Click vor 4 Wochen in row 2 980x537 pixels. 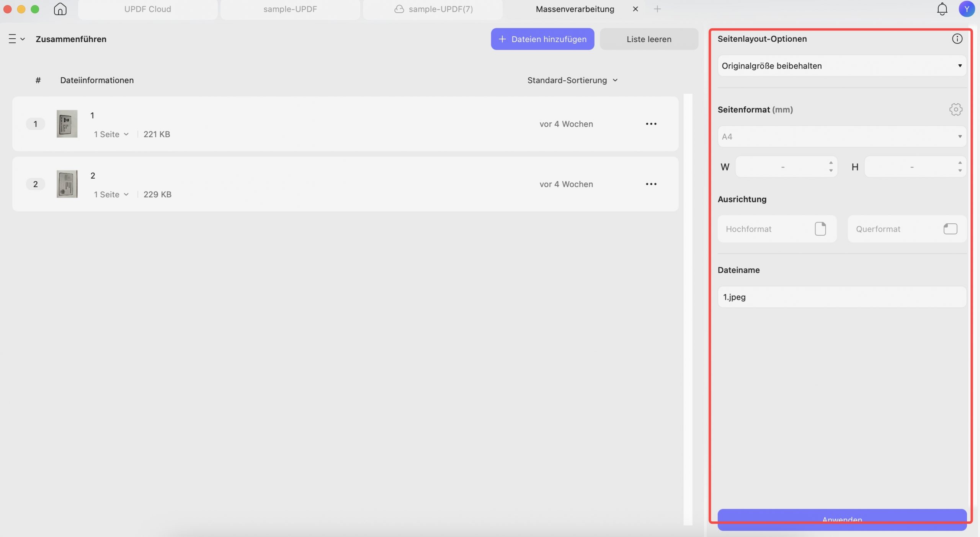pyautogui.click(x=566, y=184)
